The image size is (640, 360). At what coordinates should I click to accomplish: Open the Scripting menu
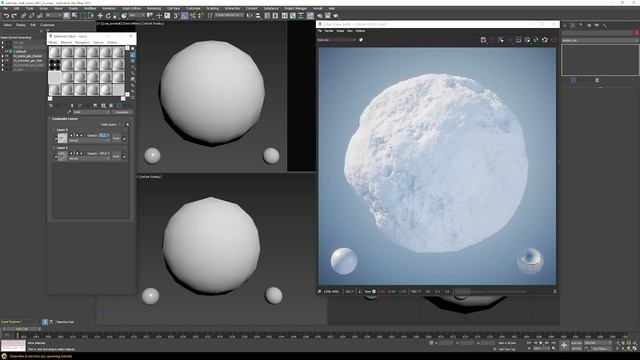[x=212, y=8]
